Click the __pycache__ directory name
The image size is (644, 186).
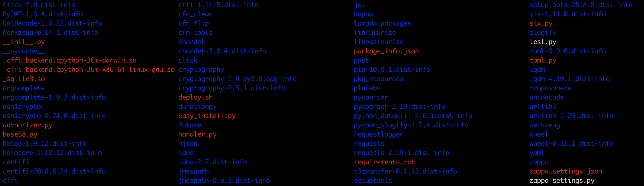[x=24, y=51]
